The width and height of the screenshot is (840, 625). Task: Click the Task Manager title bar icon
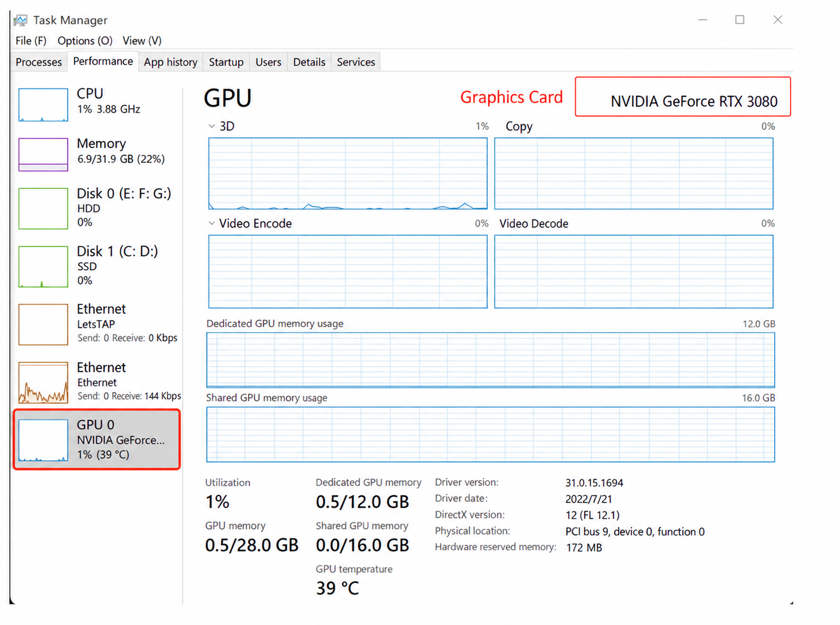(21, 20)
